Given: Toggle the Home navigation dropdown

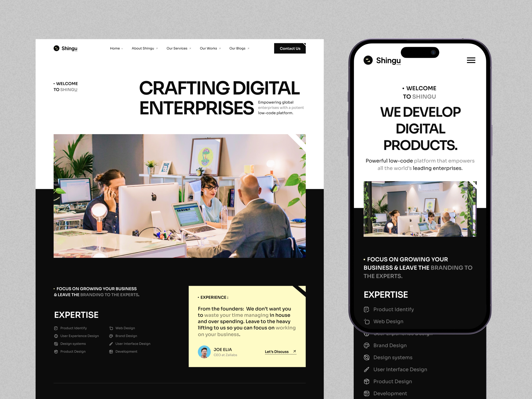Looking at the screenshot, I should pos(116,48).
